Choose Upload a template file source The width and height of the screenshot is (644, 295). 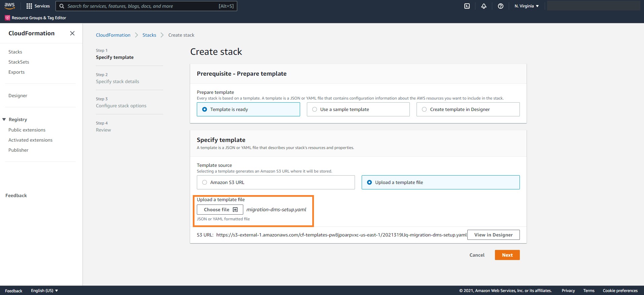pyautogui.click(x=440, y=182)
